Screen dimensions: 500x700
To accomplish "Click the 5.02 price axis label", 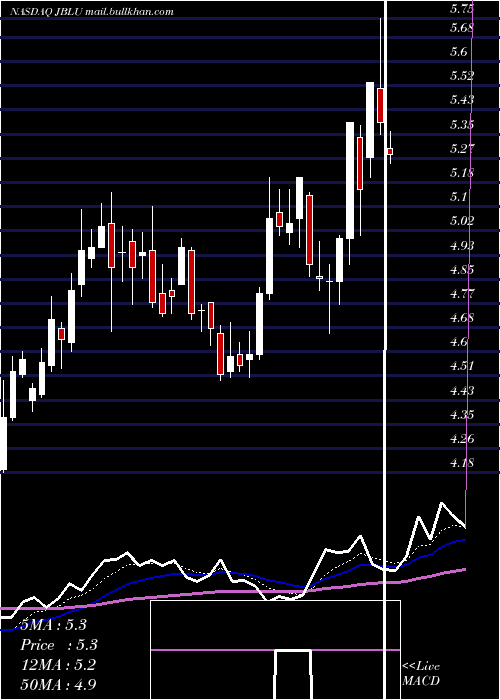I will pos(462,221).
